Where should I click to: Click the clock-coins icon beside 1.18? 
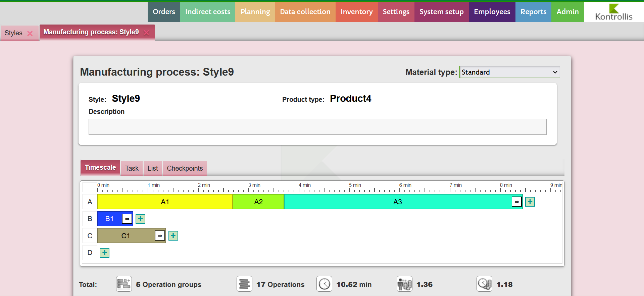pyautogui.click(x=484, y=284)
